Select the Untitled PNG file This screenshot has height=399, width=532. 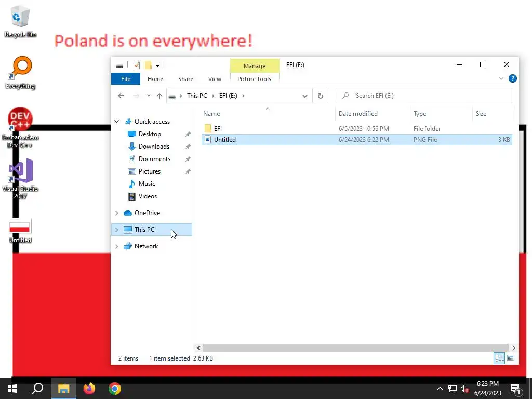point(356,139)
